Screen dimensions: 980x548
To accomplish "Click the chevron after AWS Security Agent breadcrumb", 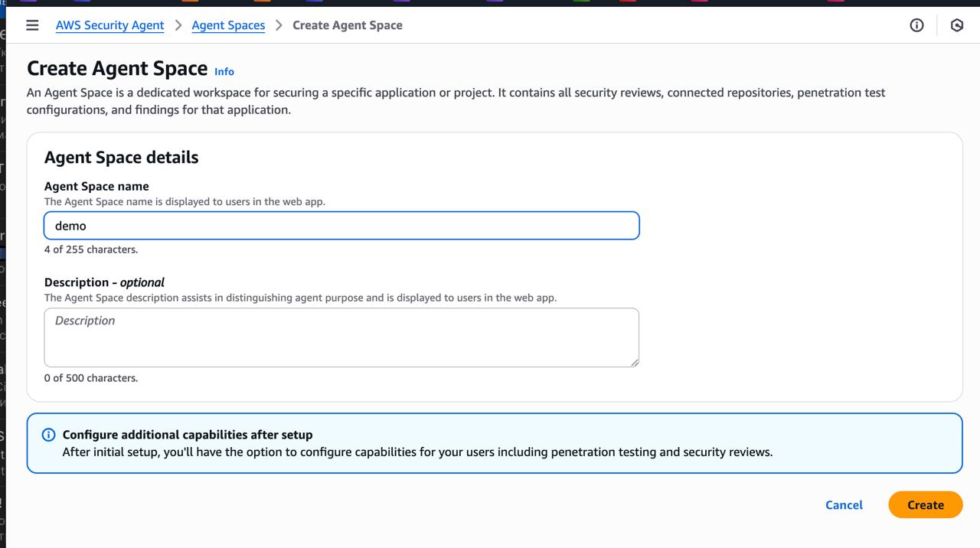I will pyautogui.click(x=178, y=25).
